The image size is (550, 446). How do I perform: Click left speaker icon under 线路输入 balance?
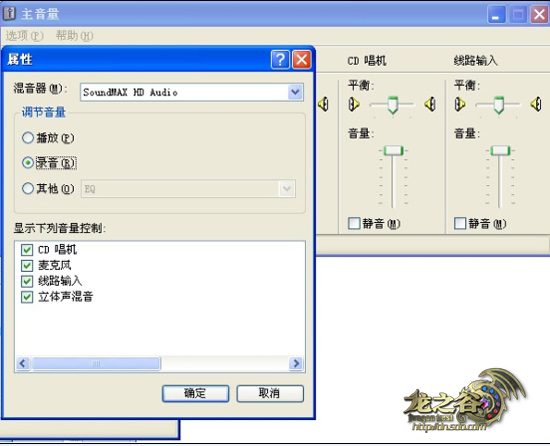tap(460, 104)
